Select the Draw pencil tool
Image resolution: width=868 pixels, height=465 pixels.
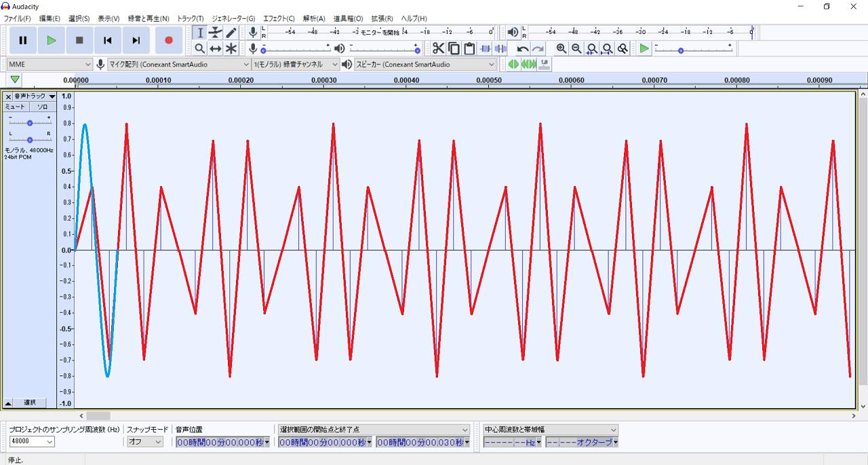coord(231,33)
